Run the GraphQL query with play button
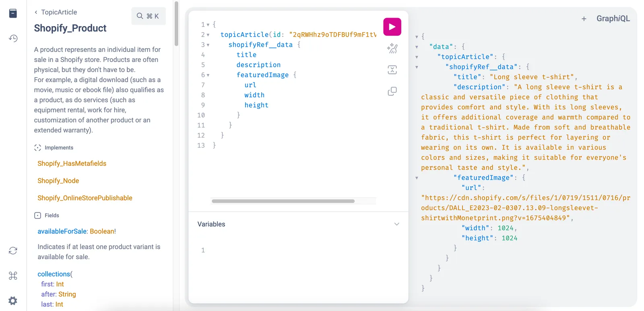Screen dimensions: 644x311 pos(392,27)
